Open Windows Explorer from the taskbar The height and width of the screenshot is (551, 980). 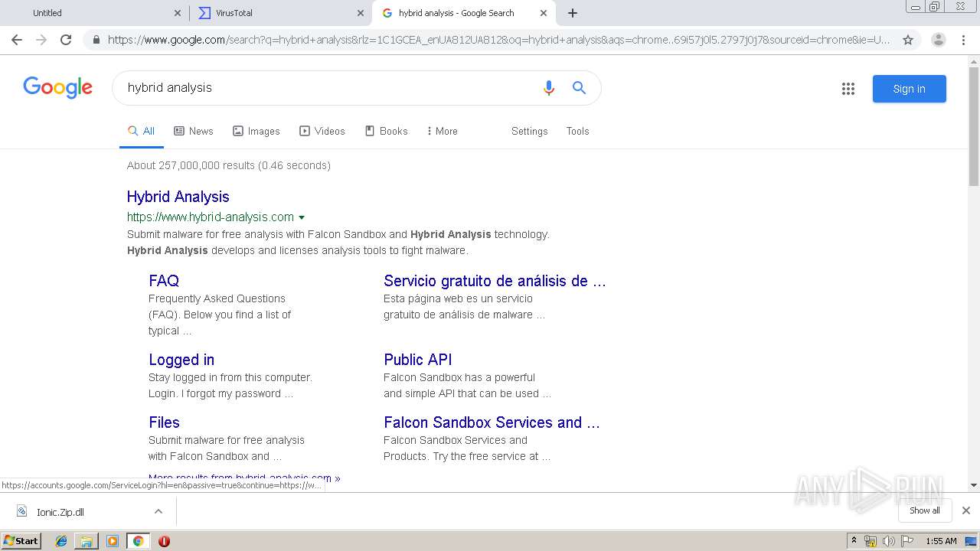(87, 541)
